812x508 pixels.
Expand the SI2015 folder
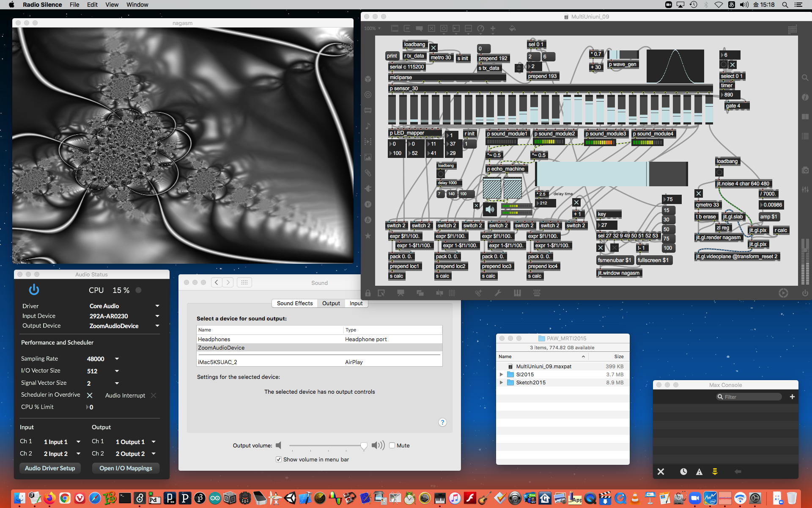coord(501,375)
